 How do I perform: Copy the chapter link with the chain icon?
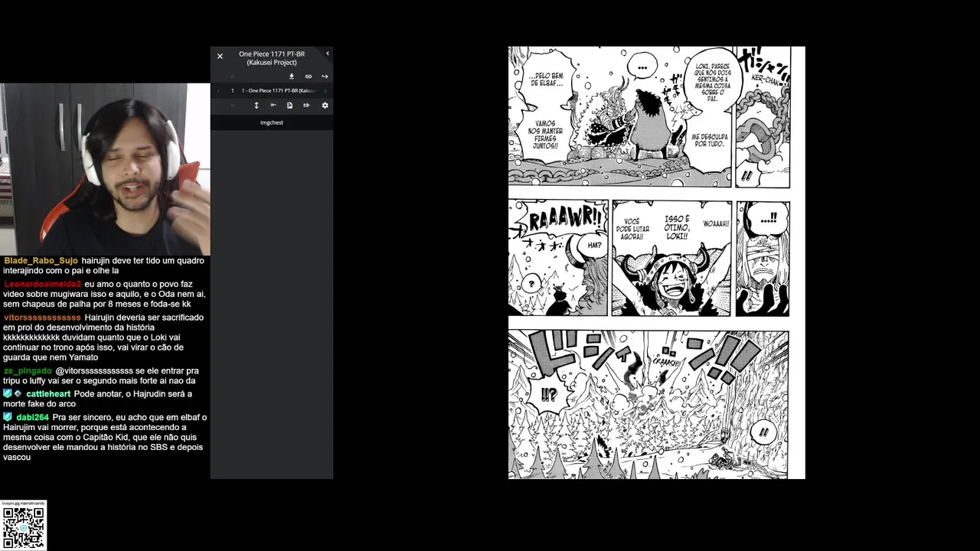pyautogui.click(x=309, y=77)
